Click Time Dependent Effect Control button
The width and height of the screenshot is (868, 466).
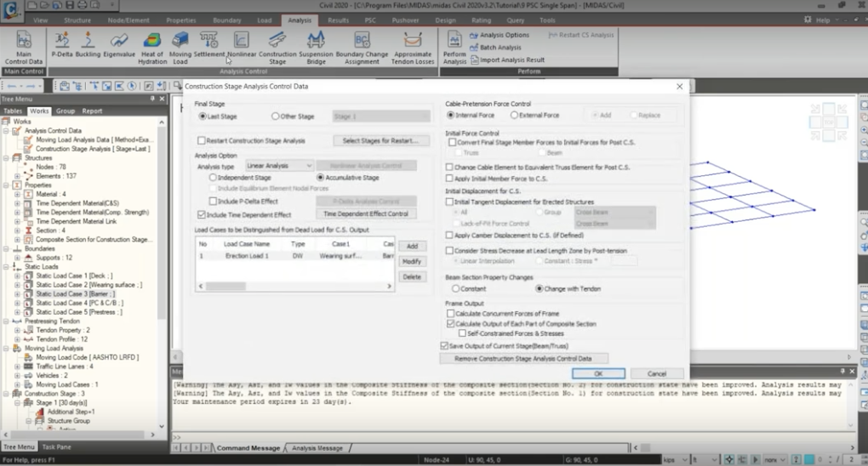(366, 213)
